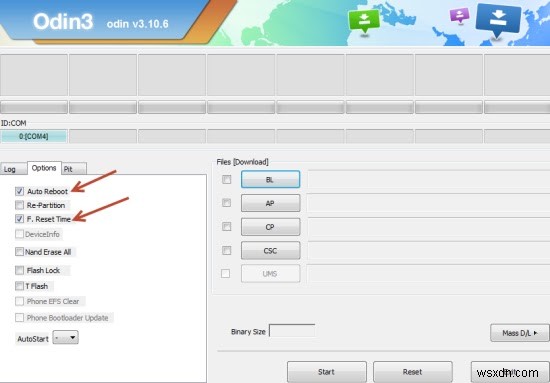Click the Phone EFS Clear checkbox
This screenshot has height=383, width=550.
pos(19,301)
